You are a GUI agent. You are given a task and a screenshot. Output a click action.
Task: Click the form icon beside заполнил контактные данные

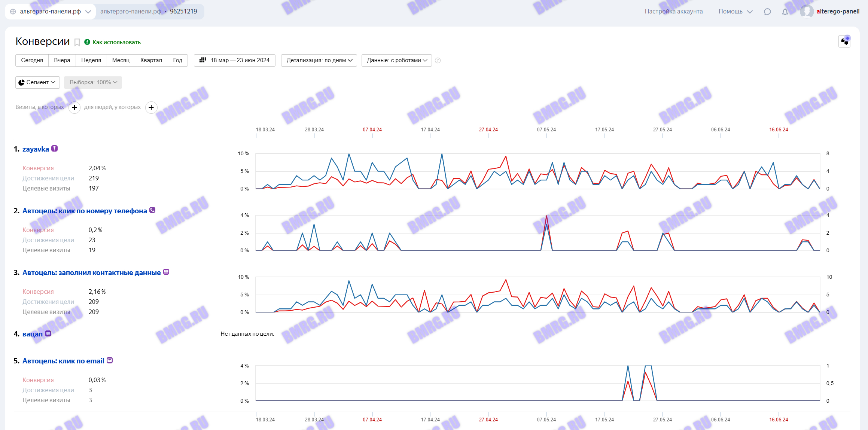(166, 272)
